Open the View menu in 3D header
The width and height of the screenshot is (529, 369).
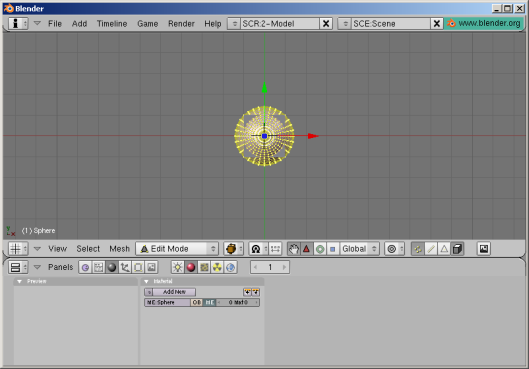point(57,249)
